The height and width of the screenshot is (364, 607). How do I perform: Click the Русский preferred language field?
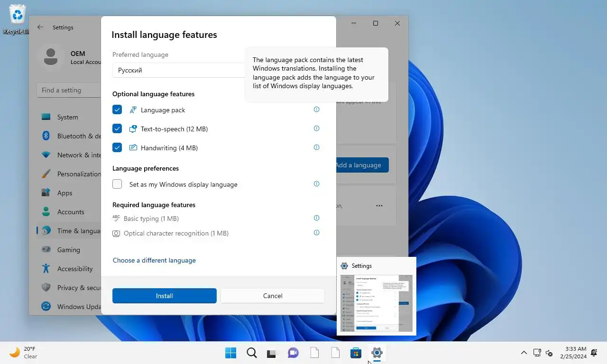(179, 70)
